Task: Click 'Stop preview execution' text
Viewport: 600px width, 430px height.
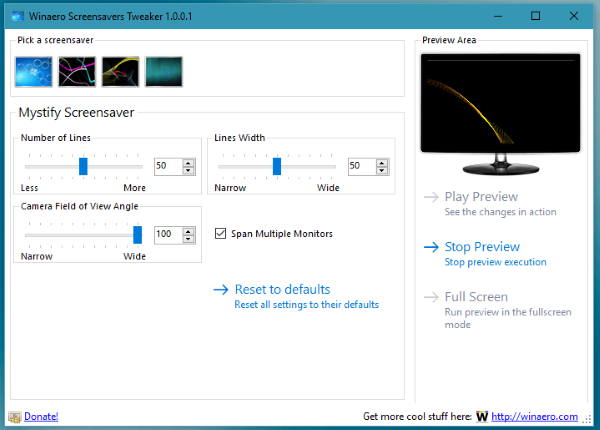Action: (x=495, y=262)
